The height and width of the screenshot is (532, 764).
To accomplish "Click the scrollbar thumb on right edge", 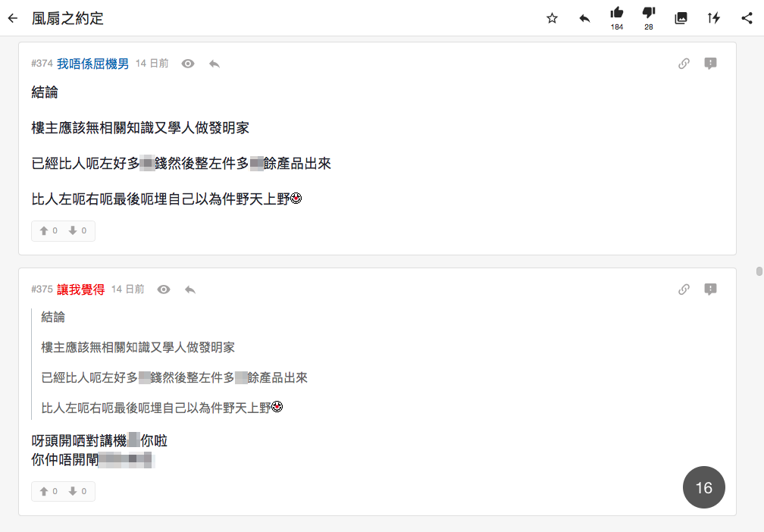I will click(x=759, y=271).
